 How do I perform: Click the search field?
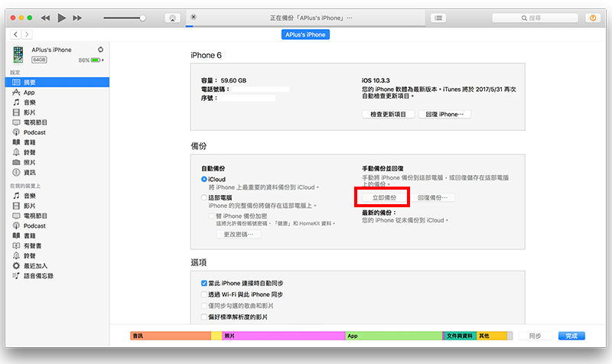(x=535, y=18)
